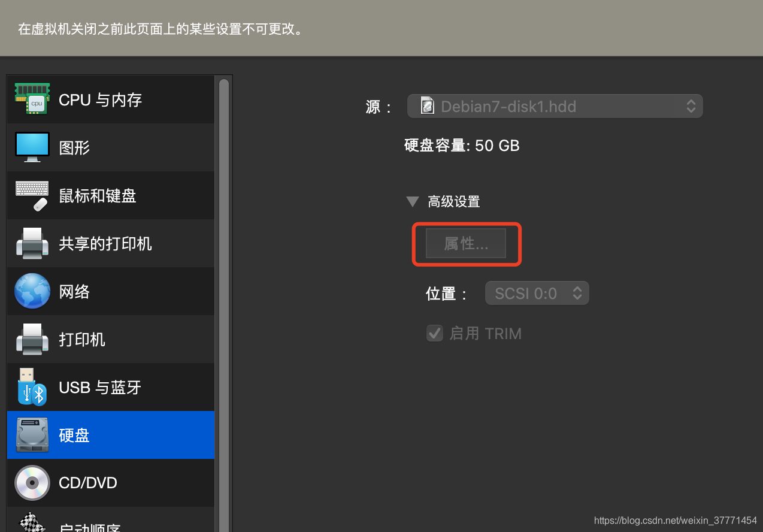Open 共享的打印机 settings
The height and width of the screenshot is (532, 763).
[111, 243]
